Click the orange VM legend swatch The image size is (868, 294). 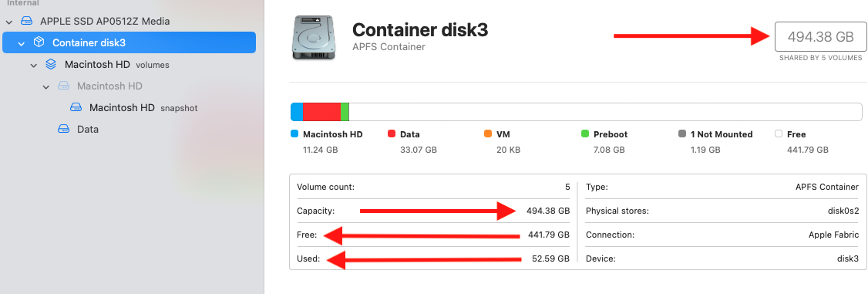click(488, 134)
